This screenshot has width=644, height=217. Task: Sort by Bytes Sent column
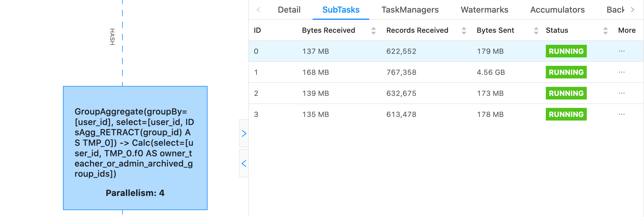click(x=536, y=30)
